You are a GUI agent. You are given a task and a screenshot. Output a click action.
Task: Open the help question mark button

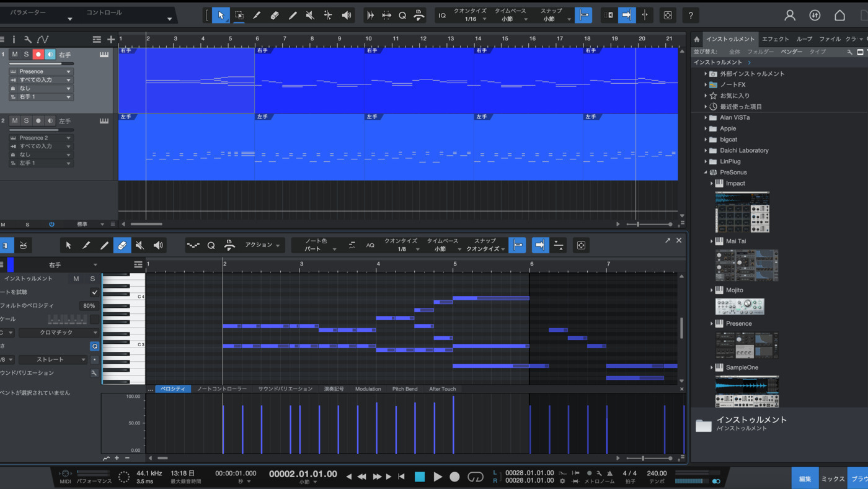[690, 16]
